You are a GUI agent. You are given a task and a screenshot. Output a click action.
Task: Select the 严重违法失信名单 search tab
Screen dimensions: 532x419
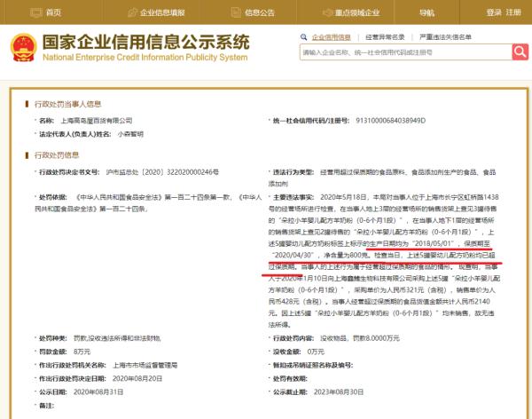point(445,37)
